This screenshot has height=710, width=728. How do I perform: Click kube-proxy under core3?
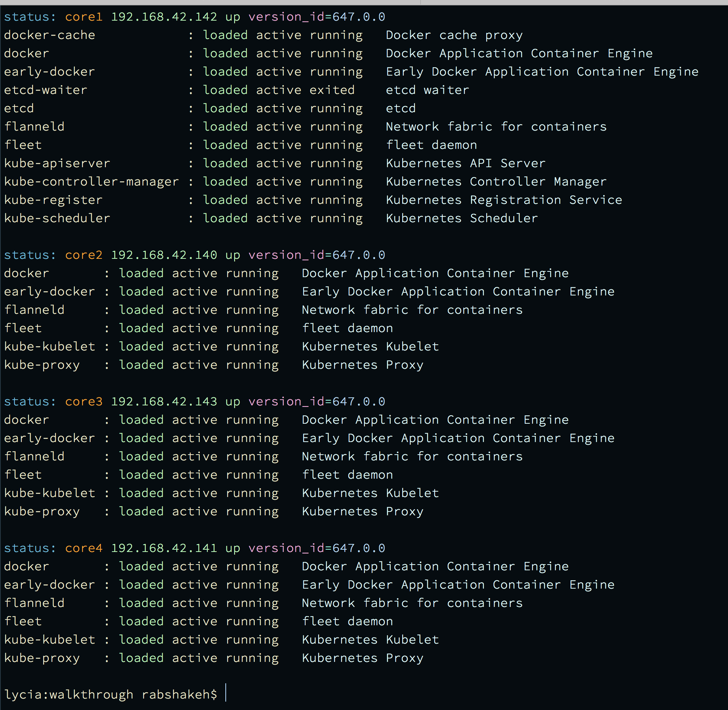[x=42, y=512]
